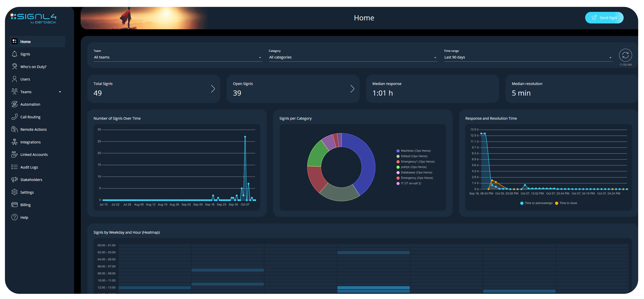The height and width of the screenshot is (299, 644).
Task: Click the Help menu label
Action: [x=24, y=218]
